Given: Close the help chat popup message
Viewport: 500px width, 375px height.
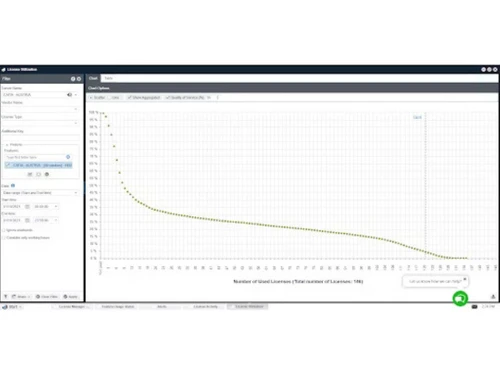Looking at the screenshot, I should (x=465, y=279).
